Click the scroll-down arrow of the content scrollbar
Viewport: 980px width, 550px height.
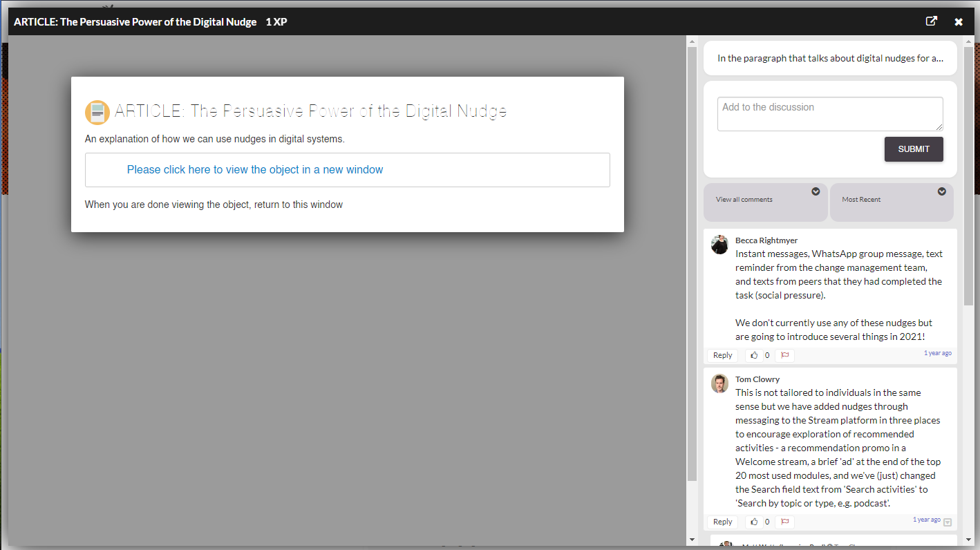tap(692, 539)
